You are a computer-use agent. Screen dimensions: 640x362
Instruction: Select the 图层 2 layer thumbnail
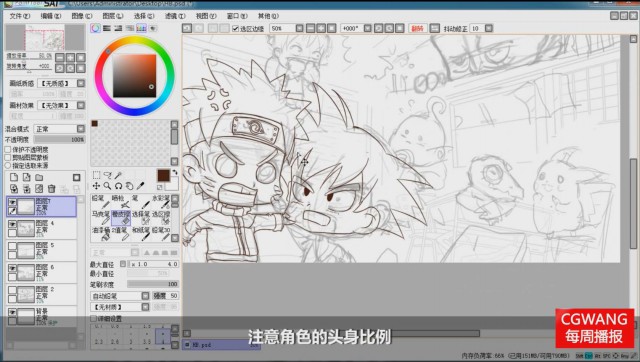(25, 294)
